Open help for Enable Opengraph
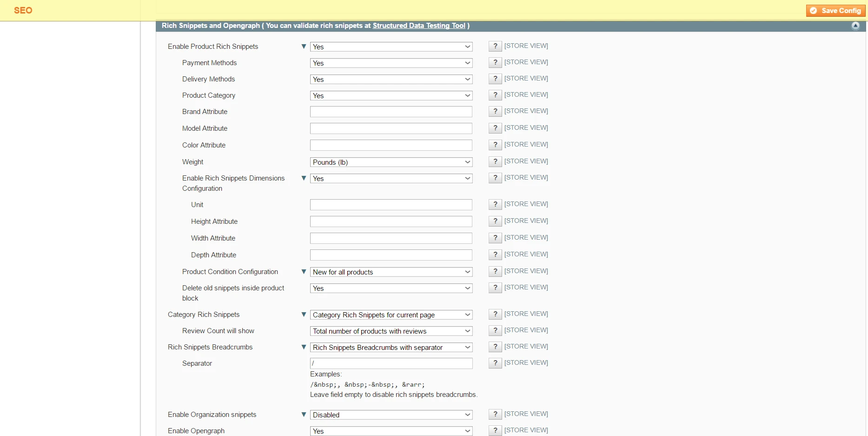The height and width of the screenshot is (436, 868). click(494, 430)
